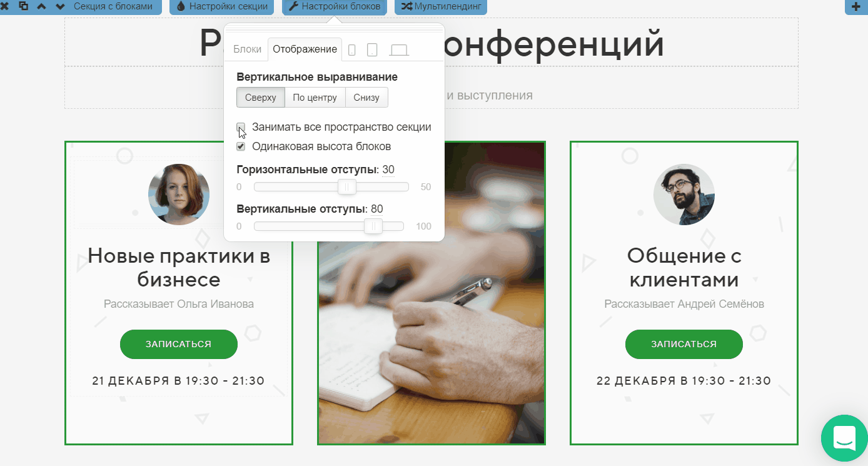The width and height of the screenshot is (868, 466).
Task: Set vertical alignment to По центру
Action: coord(318,98)
